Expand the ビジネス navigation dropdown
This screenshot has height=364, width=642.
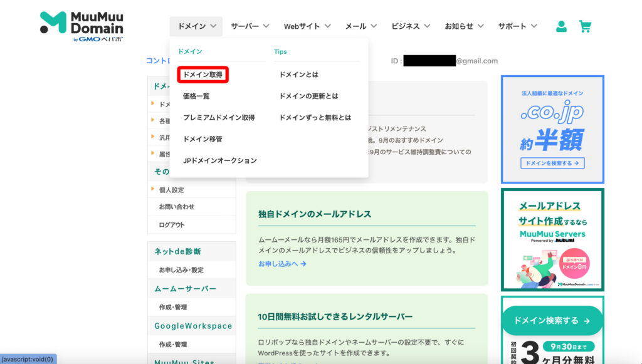pos(411,26)
